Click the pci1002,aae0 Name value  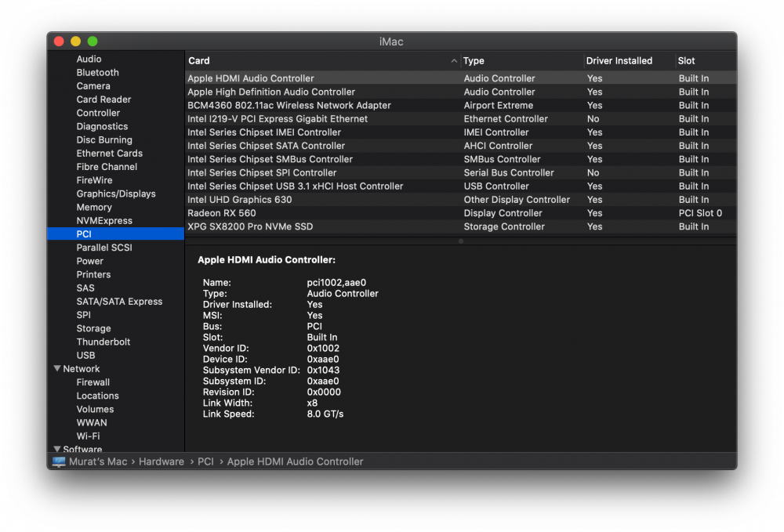pyautogui.click(x=336, y=283)
